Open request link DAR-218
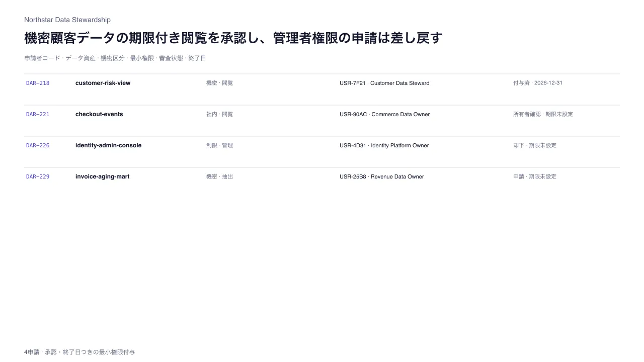 [x=38, y=83]
